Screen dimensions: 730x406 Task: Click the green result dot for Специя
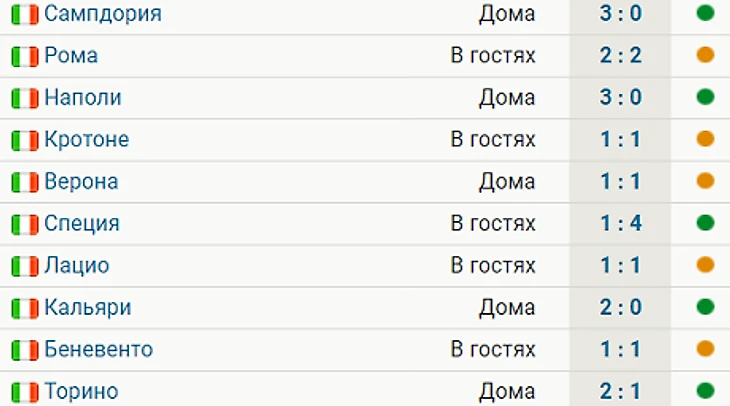click(x=705, y=223)
